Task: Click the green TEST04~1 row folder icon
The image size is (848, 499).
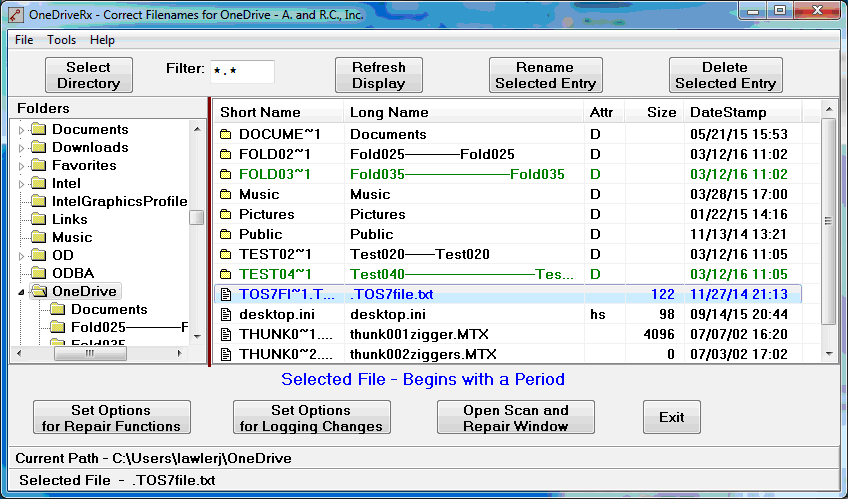Action: click(x=226, y=274)
